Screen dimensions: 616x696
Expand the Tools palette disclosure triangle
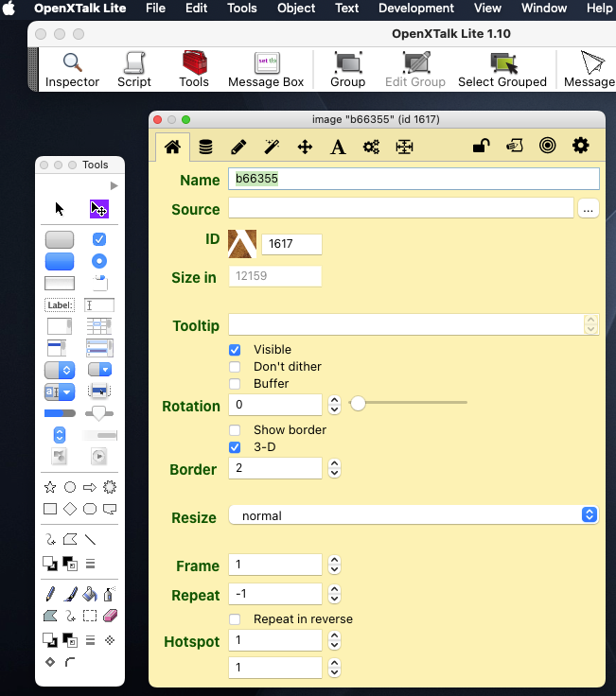pyautogui.click(x=114, y=185)
